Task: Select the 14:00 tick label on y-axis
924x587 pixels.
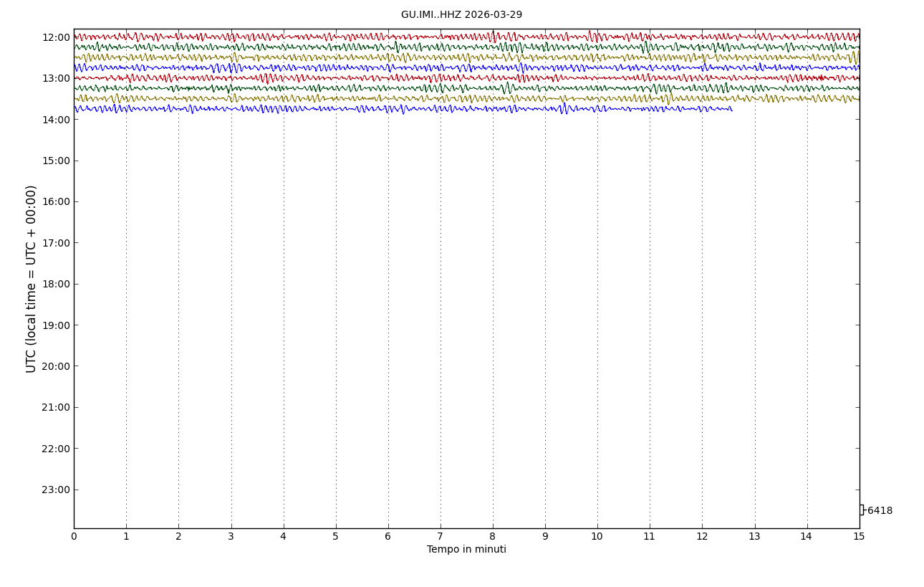Action: tap(56, 120)
